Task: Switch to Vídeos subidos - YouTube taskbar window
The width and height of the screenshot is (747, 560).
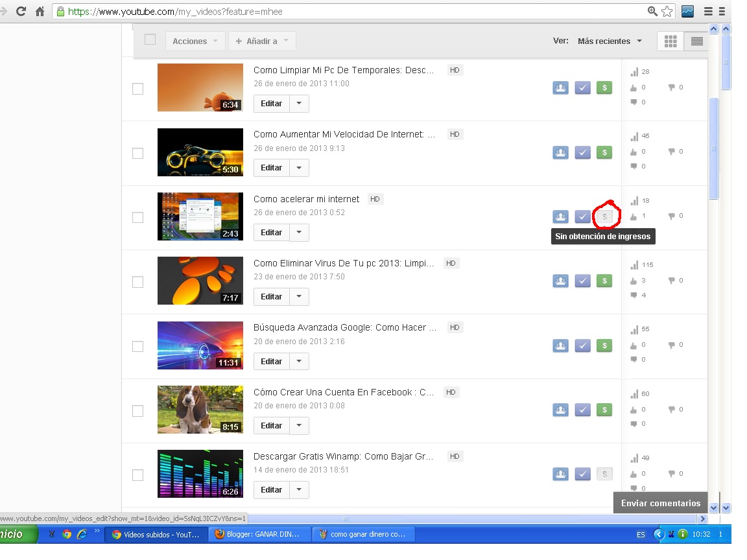Action: coord(156,534)
